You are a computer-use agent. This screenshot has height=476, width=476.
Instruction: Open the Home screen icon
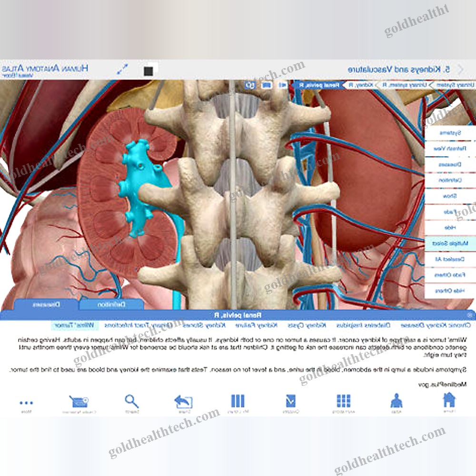point(449,400)
